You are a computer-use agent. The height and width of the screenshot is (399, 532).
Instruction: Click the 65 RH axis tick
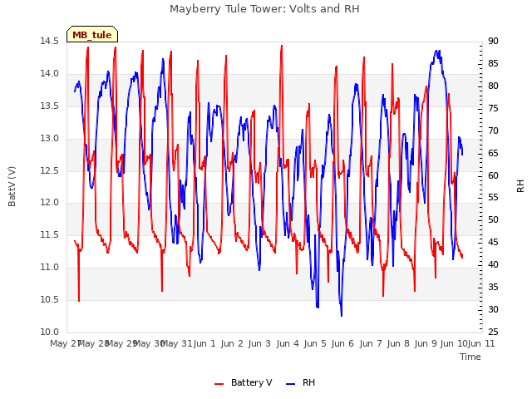(493, 153)
